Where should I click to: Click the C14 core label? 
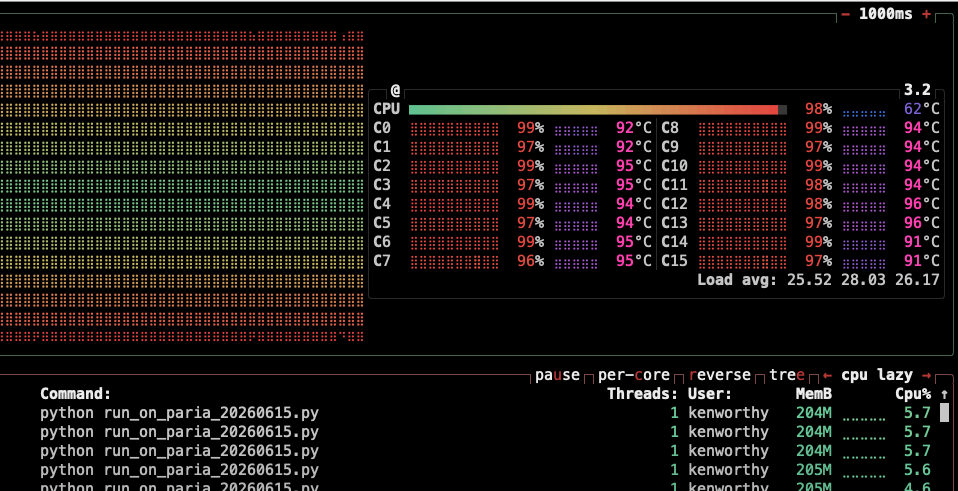click(x=675, y=242)
